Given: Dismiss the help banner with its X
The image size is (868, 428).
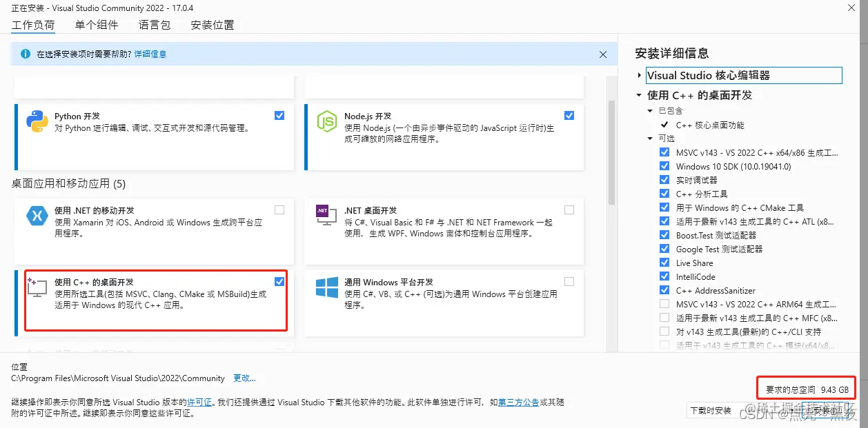Looking at the screenshot, I should point(603,54).
